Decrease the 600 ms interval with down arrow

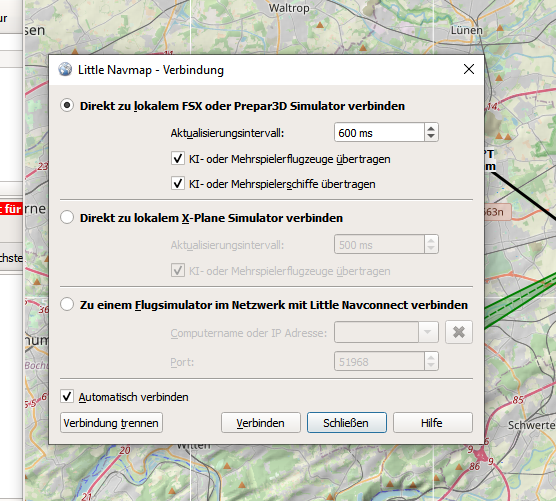(x=431, y=137)
